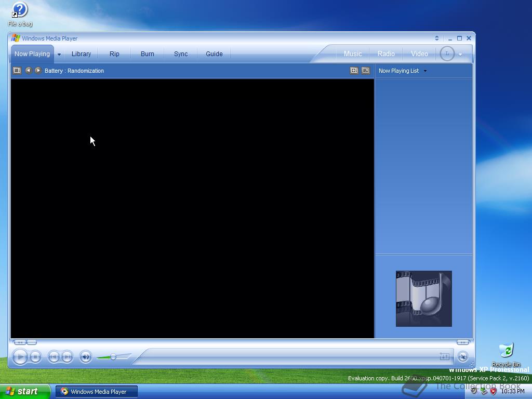Click the show playlist icon beside Battery title
This screenshot has width=532, height=399.
(x=17, y=70)
